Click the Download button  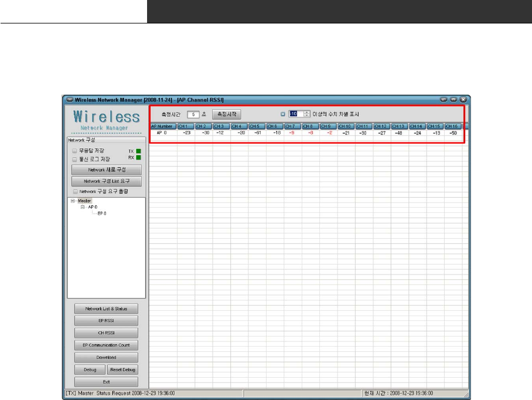coord(106,358)
